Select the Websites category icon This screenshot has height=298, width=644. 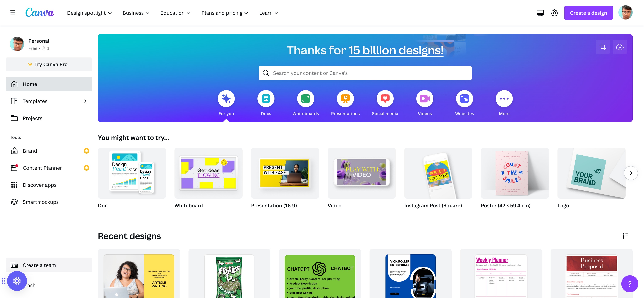click(465, 98)
